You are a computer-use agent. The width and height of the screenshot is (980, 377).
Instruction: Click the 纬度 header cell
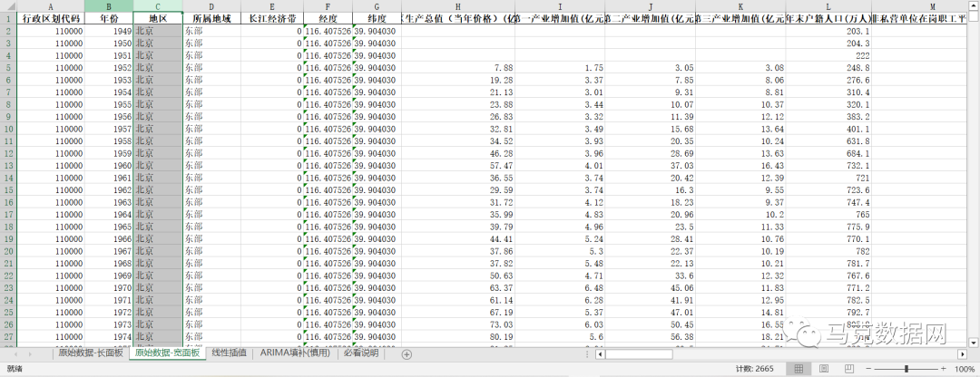pos(377,18)
